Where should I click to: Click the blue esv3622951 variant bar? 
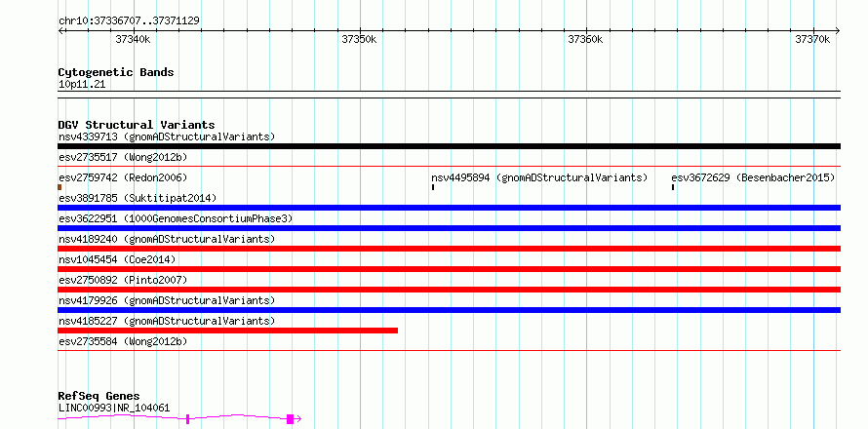pos(449,228)
